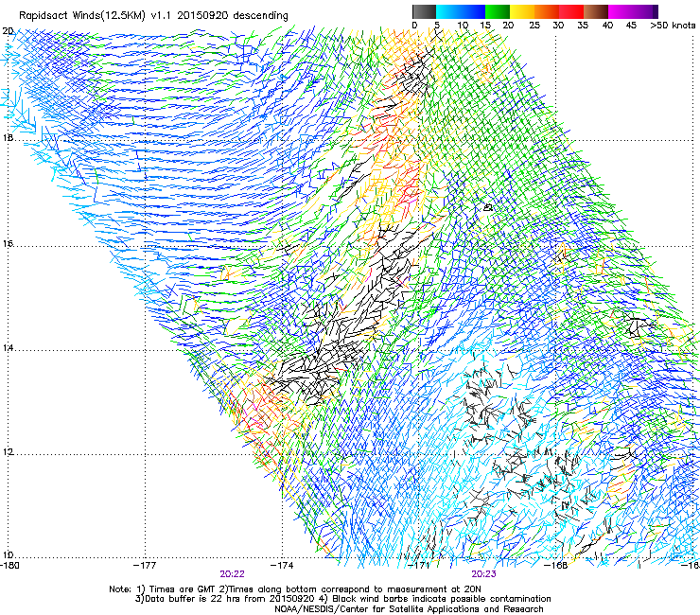Click the latitude label '18' on axis
700x615 pixels.
click(8, 137)
